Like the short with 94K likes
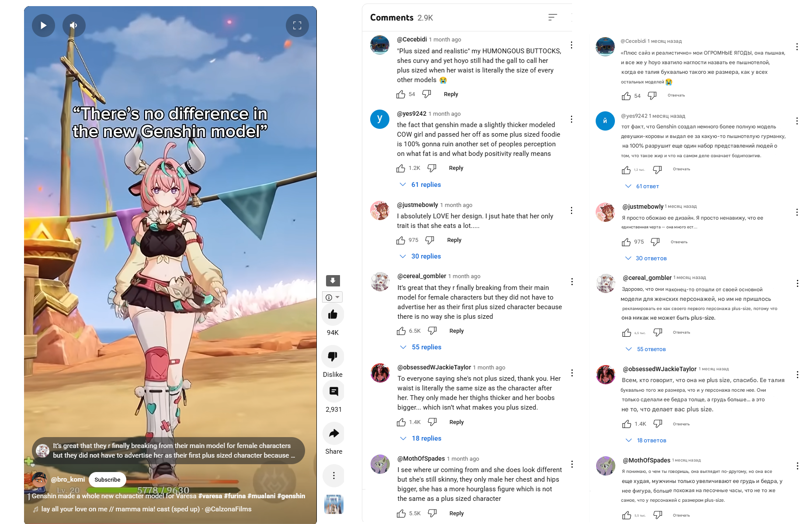 pyautogui.click(x=333, y=314)
